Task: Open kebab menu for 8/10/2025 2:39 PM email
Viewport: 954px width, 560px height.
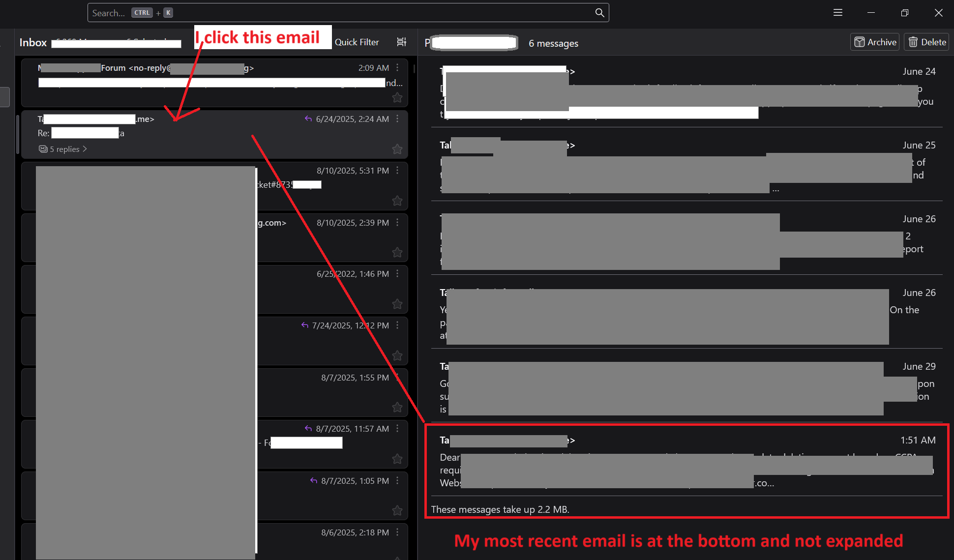Action: point(398,223)
